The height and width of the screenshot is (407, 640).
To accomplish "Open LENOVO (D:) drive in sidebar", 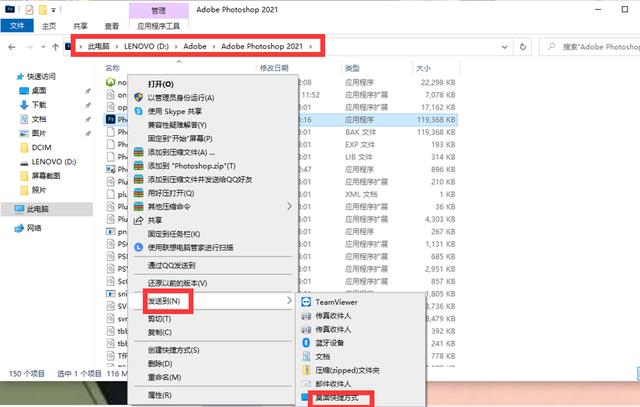I will (x=53, y=162).
